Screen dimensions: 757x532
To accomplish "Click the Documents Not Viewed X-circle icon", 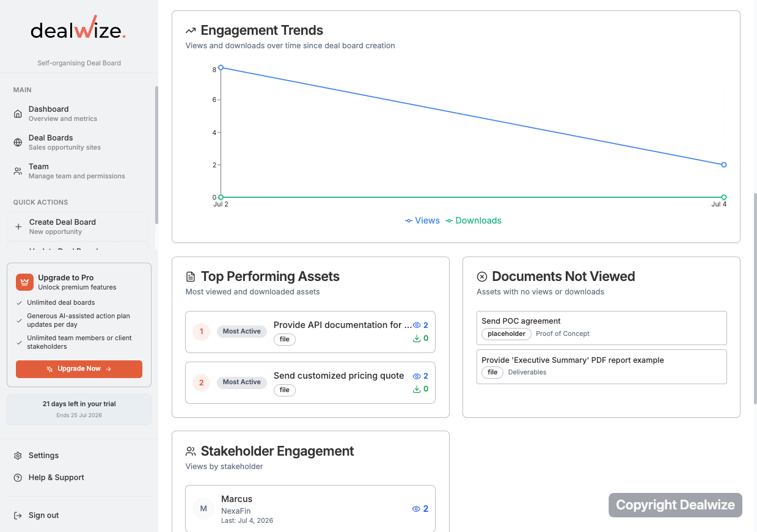I will pyautogui.click(x=481, y=277).
